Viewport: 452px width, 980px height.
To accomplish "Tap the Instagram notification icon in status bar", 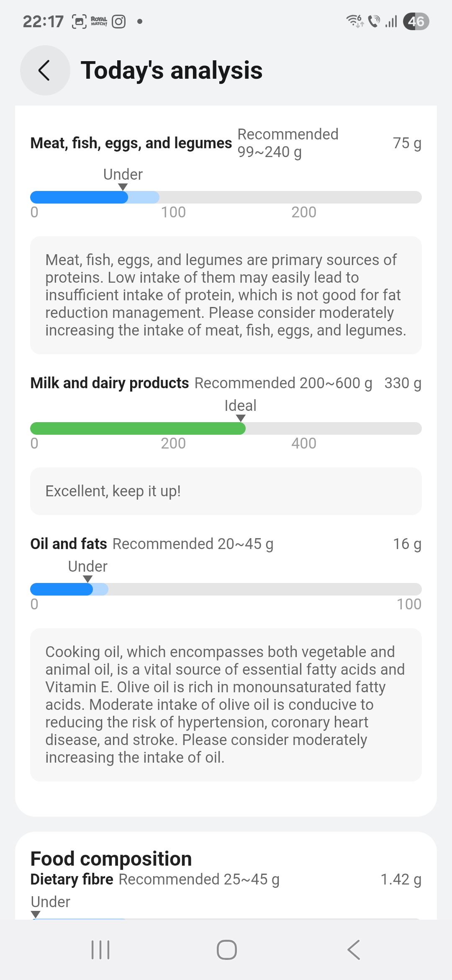I will coord(119,21).
